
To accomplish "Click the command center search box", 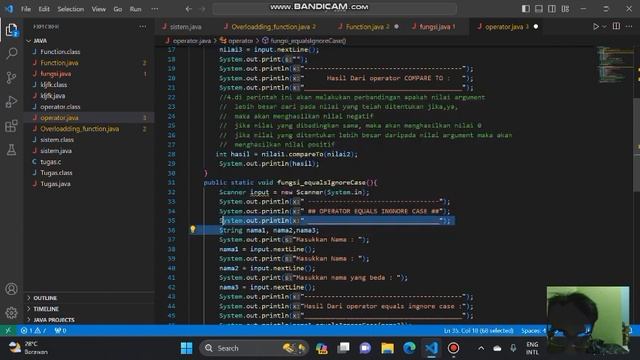I will click(334, 9).
